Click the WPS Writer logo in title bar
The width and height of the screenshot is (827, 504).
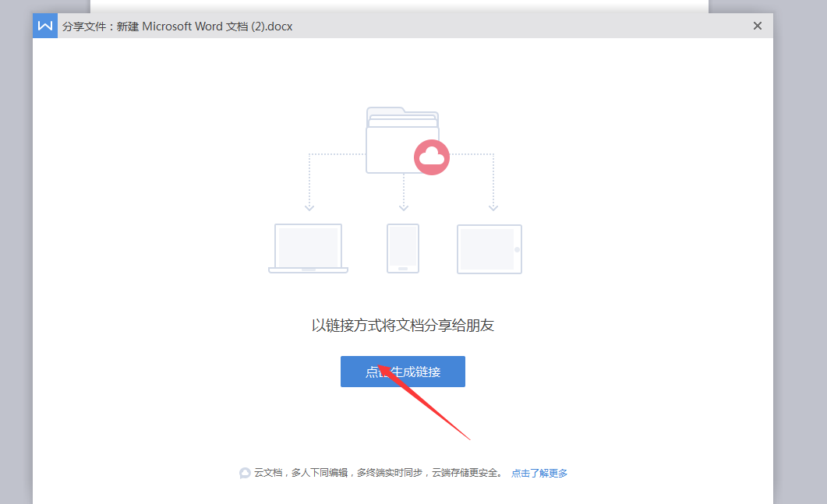point(45,26)
